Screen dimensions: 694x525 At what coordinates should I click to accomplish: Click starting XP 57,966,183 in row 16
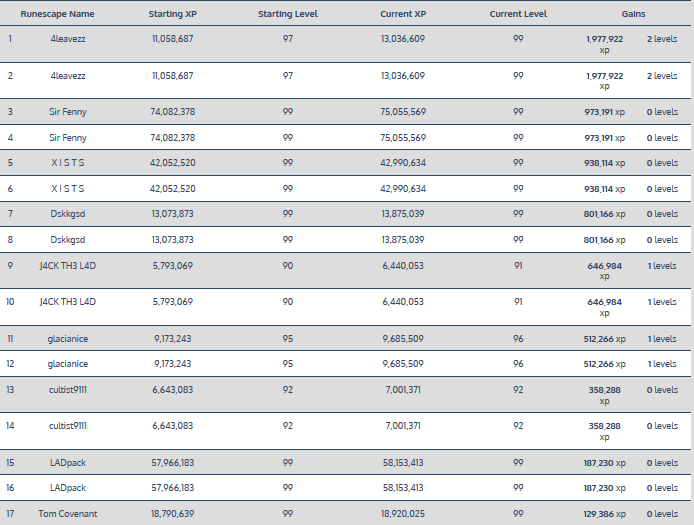tap(172, 488)
